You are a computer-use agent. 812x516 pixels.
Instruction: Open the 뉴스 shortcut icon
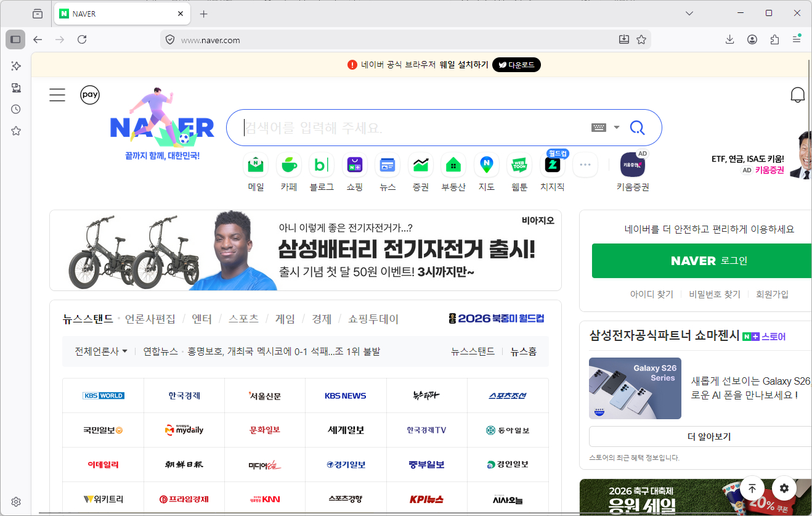[388, 165]
